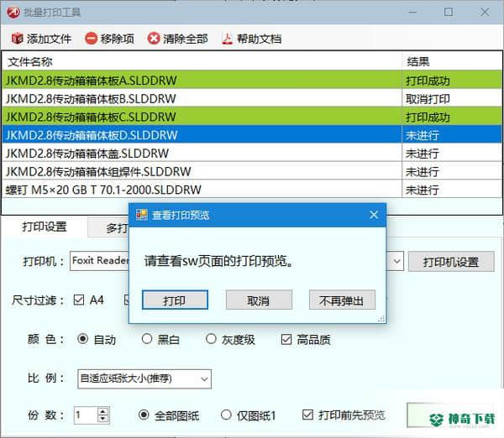Select the 仅图纸1 radio button
Image resolution: width=504 pixels, height=438 pixels.
click(226, 415)
